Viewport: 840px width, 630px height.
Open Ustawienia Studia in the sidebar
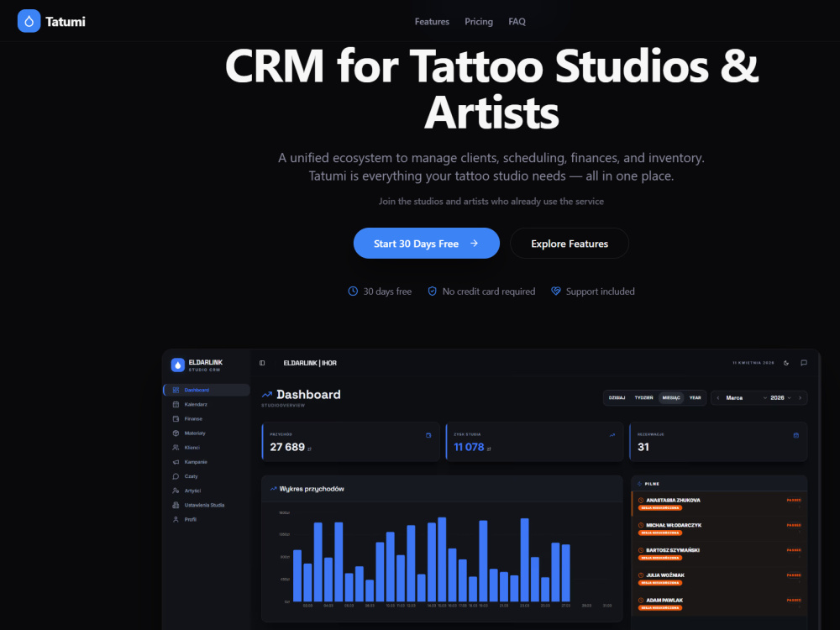click(207, 505)
